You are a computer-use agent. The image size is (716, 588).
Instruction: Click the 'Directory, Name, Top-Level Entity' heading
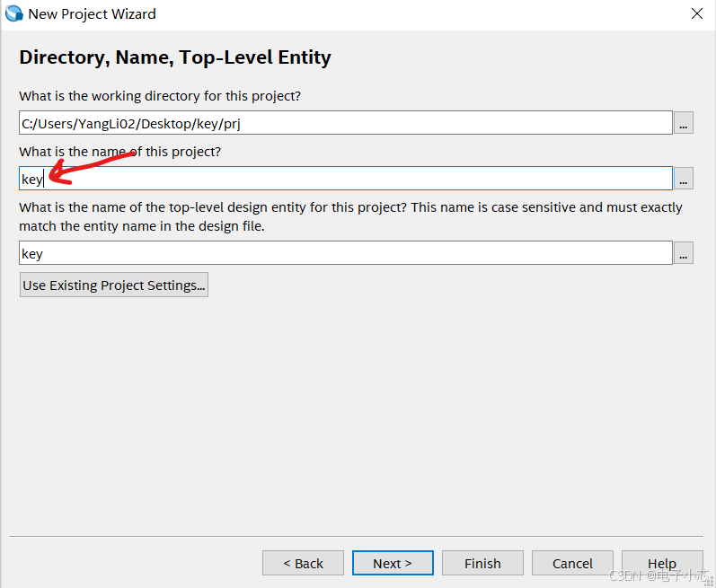click(175, 57)
